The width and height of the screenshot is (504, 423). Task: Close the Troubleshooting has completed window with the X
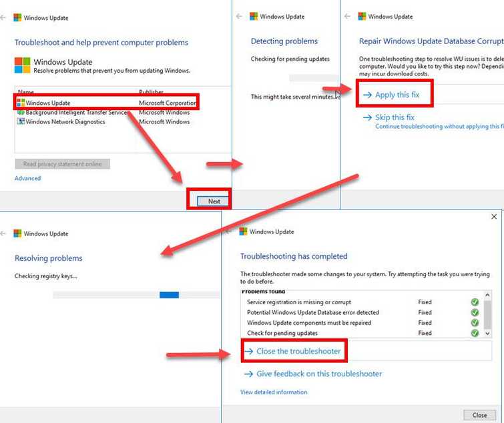pos(494,217)
